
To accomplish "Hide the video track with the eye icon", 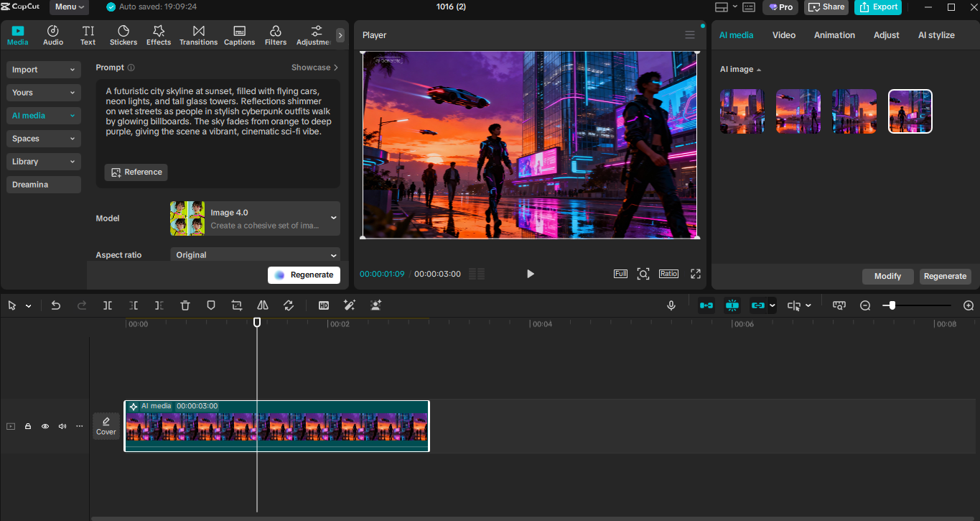I will 45,426.
